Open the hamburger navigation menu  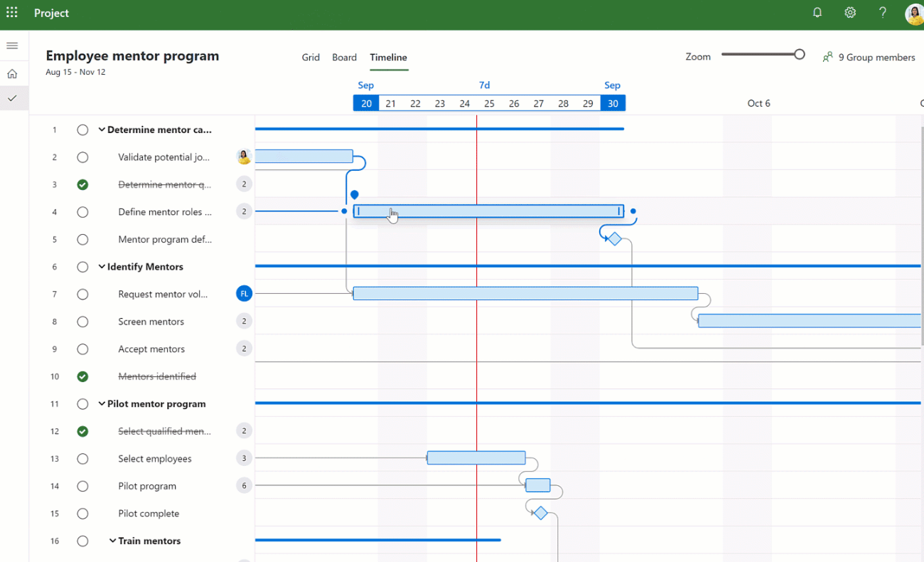pos(12,46)
